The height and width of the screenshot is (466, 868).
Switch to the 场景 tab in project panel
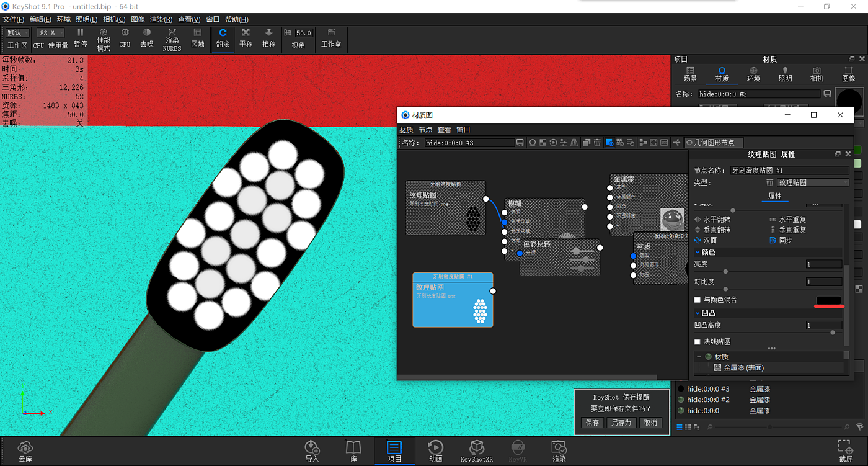[x=690, y=74]
